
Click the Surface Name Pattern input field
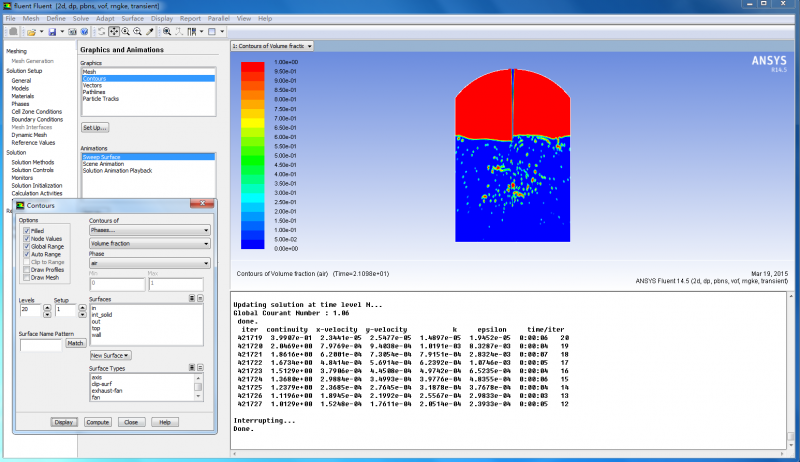(40, 344)
